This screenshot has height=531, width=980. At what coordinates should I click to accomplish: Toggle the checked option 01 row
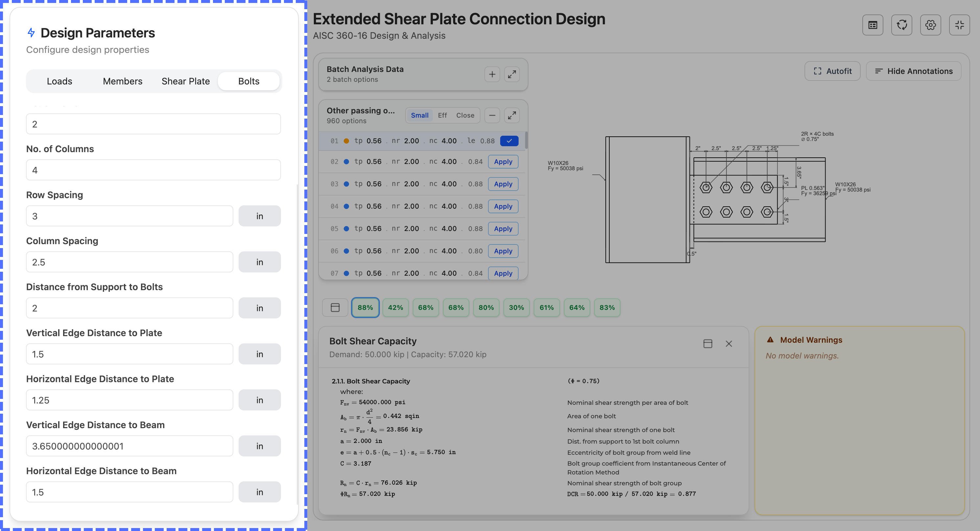(x=509, y=141)
